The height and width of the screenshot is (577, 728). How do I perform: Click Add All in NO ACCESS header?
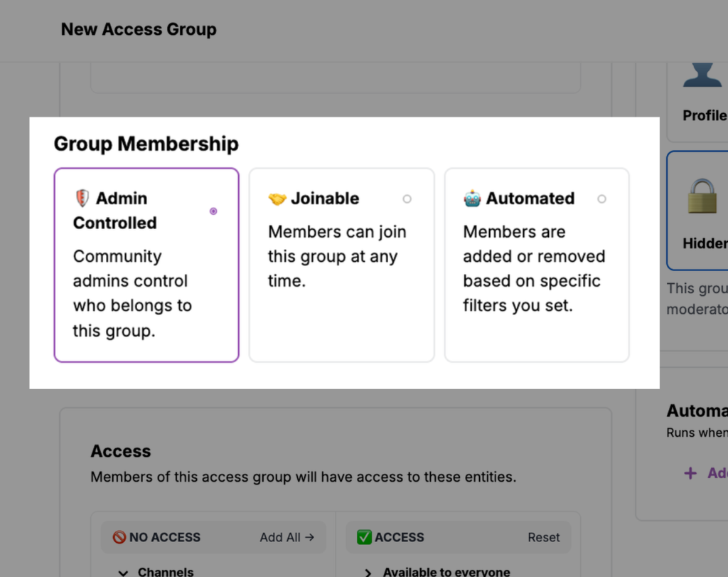pyautogui.click(x=287, y=537)
